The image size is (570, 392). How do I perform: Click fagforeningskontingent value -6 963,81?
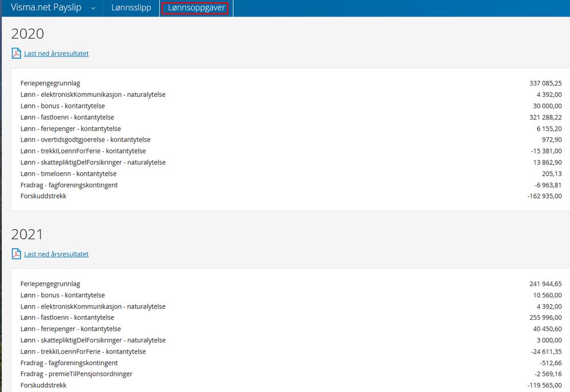coord(548,185)
